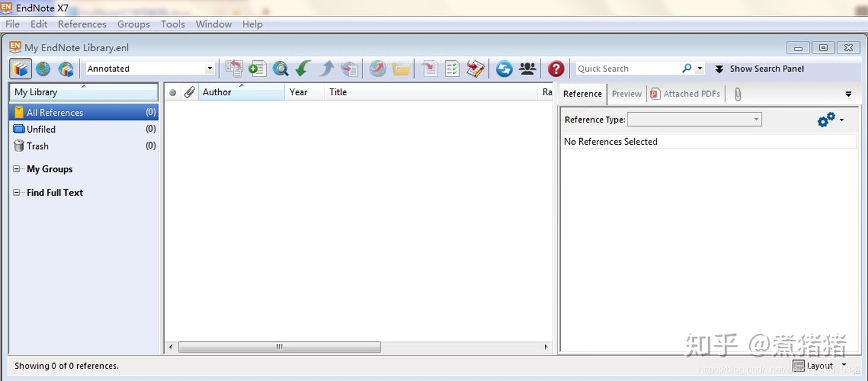Click paperclip attachment column header
Viewport: 868px width, 381px height.
click(x=189, y=92)
